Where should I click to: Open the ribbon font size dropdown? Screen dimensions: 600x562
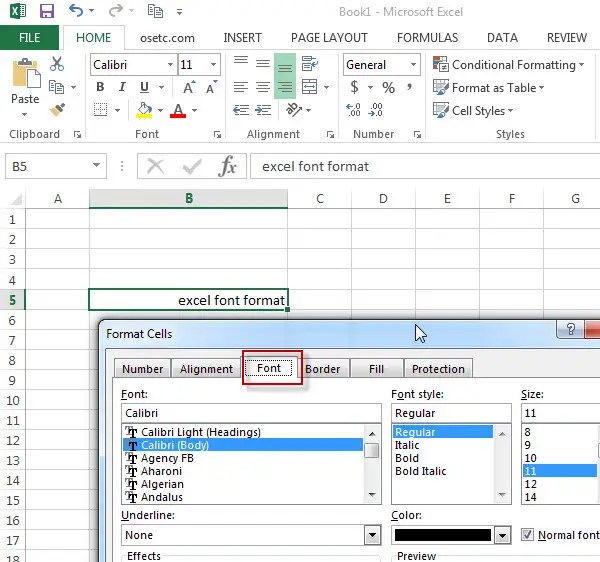pos(214,65)
